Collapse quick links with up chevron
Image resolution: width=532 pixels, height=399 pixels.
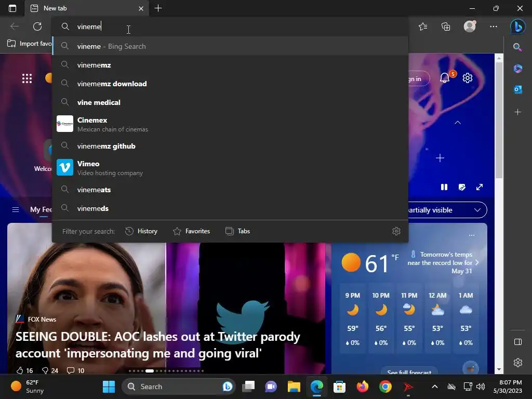point(457,123)
